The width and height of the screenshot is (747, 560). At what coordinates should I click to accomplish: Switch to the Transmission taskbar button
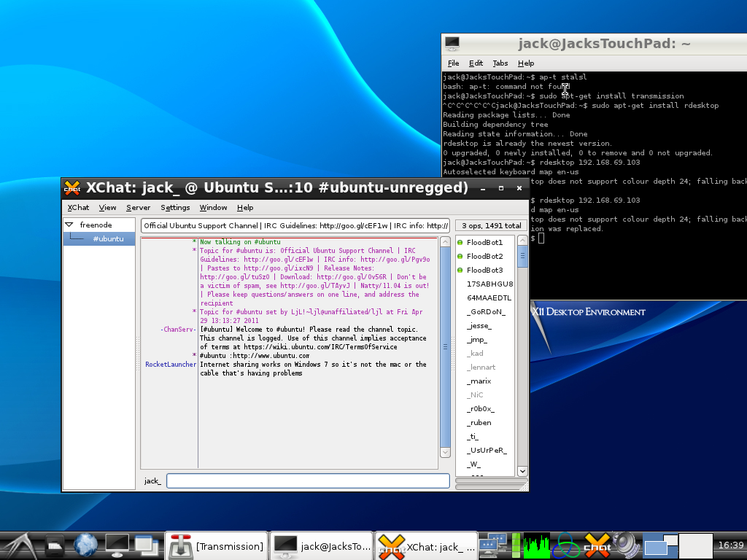point(216,546)
